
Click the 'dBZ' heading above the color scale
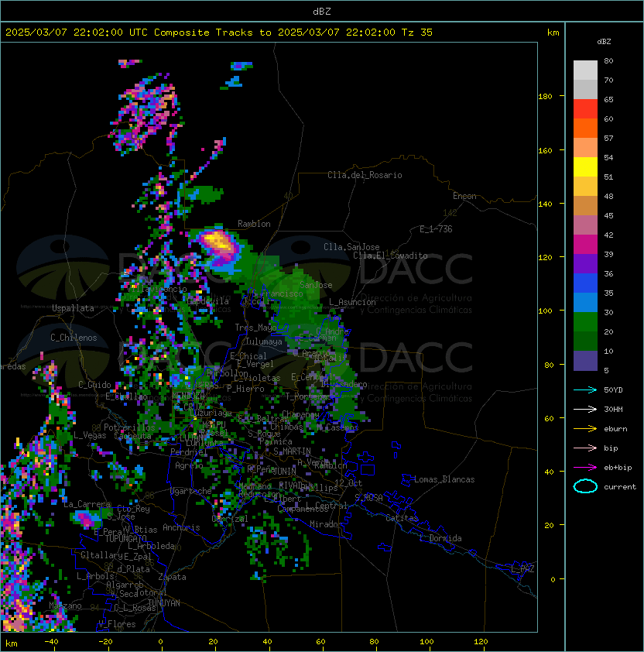click(604, 42)
